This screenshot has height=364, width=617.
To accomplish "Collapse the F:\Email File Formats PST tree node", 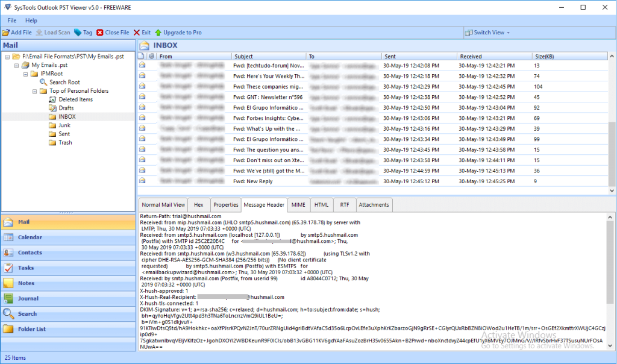I will 7,57.
